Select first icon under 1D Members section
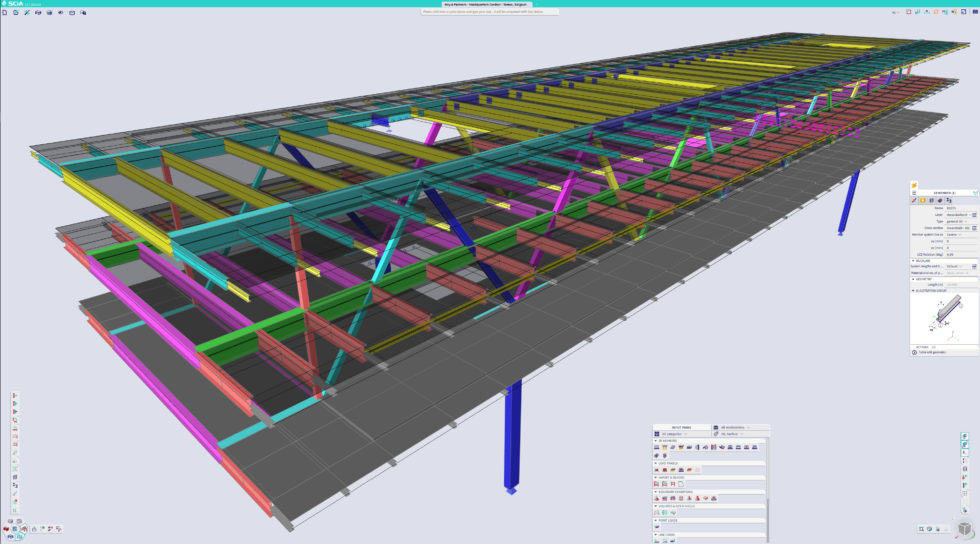 657,447
